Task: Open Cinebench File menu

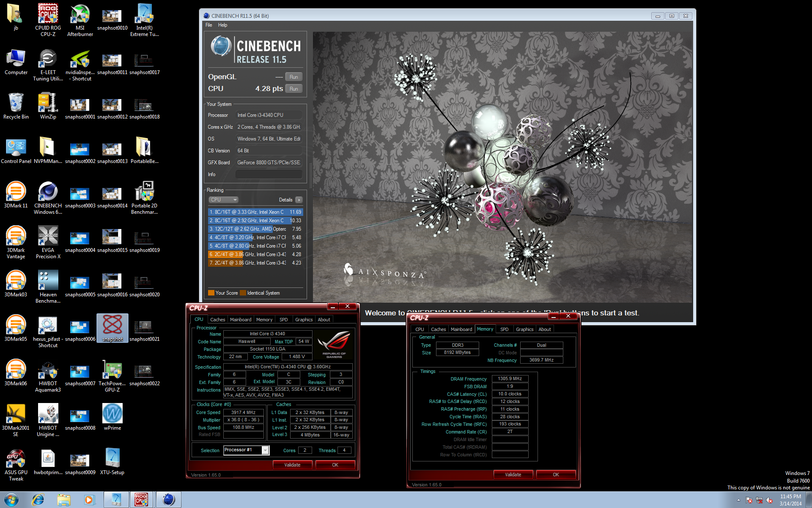Action: (209, 25)
